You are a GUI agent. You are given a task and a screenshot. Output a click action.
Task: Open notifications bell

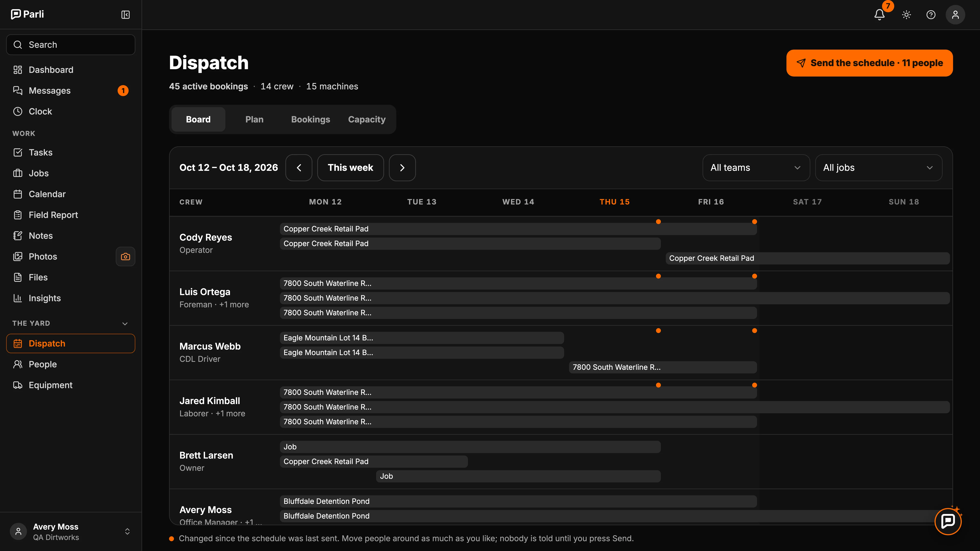pos(879,14)
